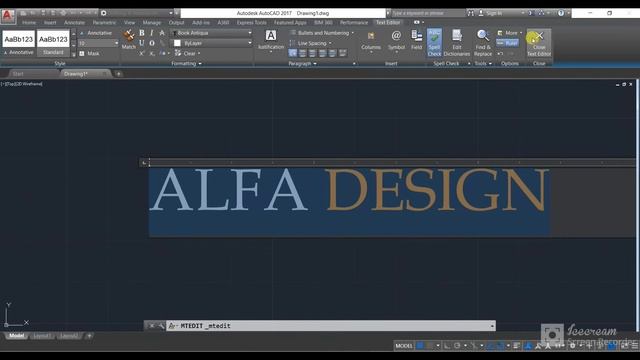Switch to the Parametric ribbon tab
640x360 pixels.
tap(104, 22)
